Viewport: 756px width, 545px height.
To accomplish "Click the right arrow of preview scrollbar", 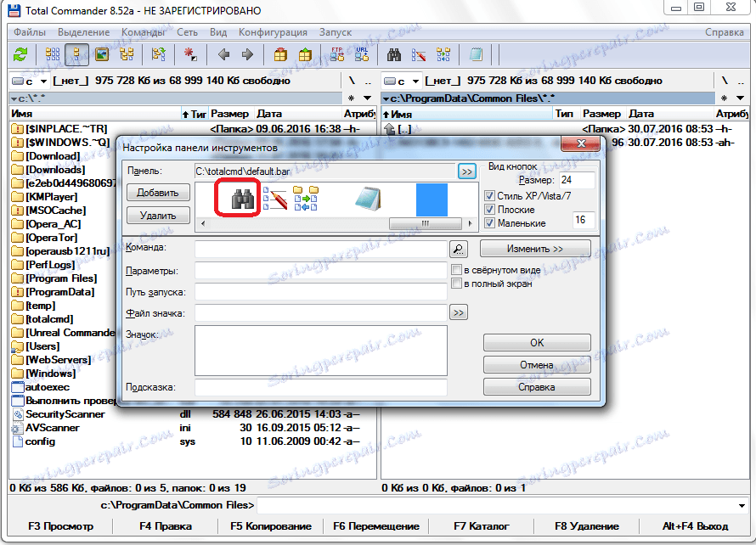I will [471, 223].
